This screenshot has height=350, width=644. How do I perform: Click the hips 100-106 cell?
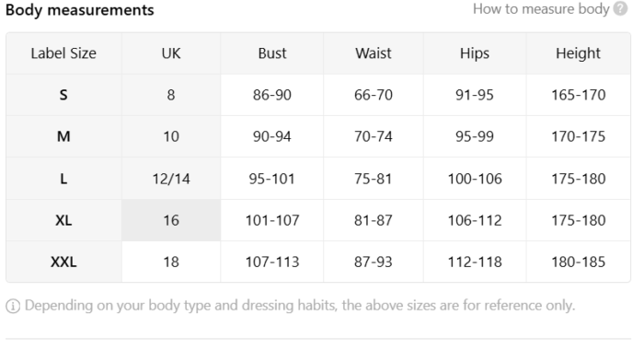[x=475, y=179]
